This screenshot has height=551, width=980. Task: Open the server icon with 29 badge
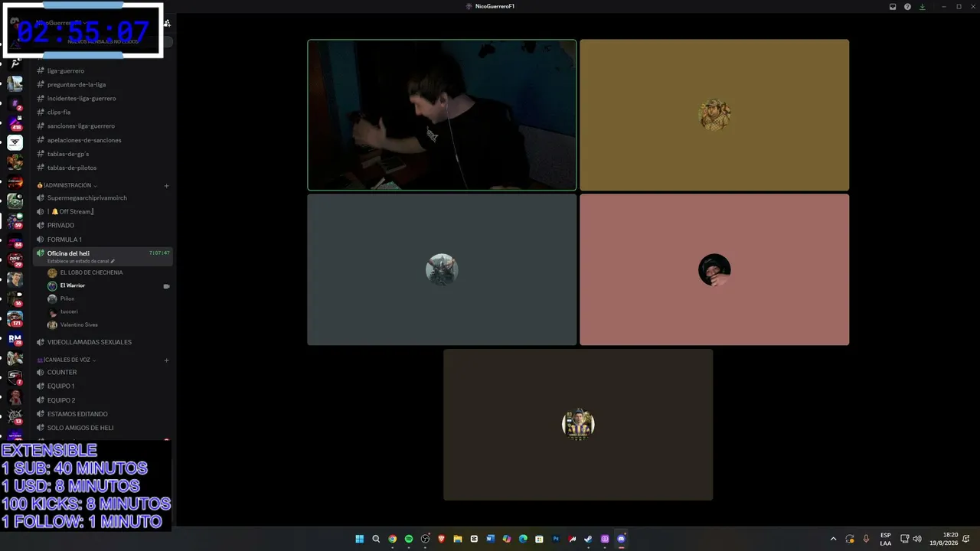pos(15,260)
